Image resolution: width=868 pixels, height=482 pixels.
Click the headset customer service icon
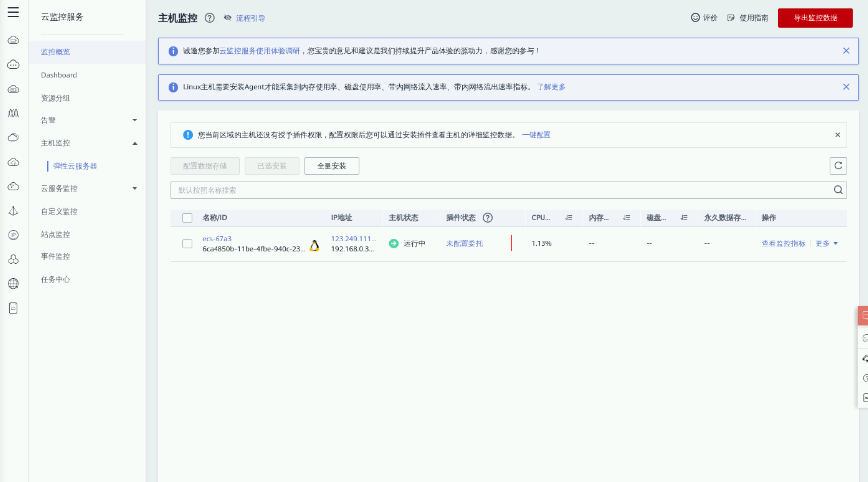pos(865,359)
